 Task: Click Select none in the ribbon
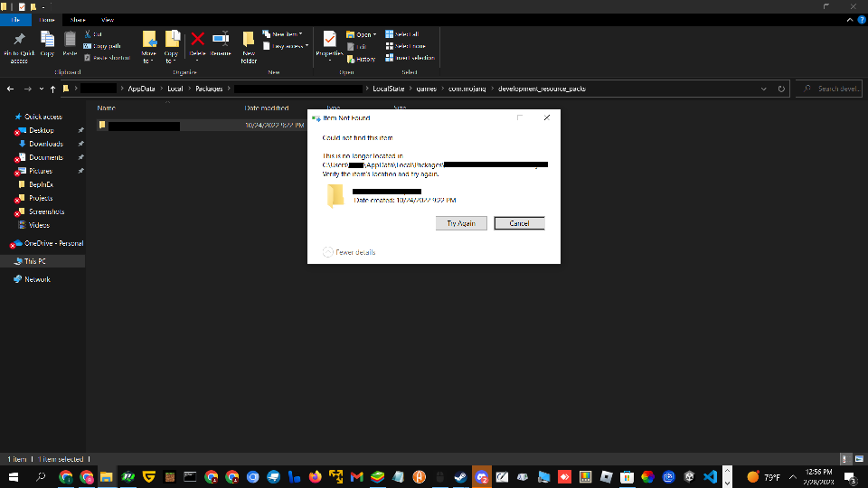(x=405, y=46)
